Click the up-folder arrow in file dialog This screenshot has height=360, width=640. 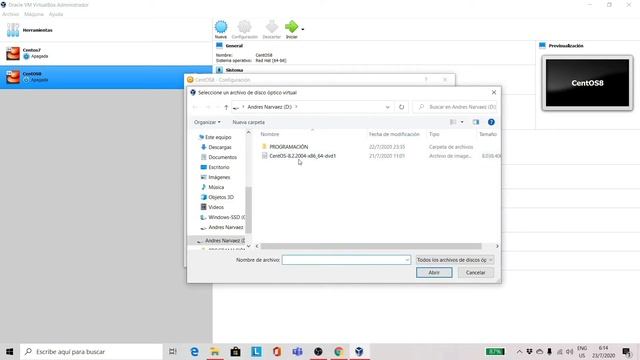(x=226, y=107)
